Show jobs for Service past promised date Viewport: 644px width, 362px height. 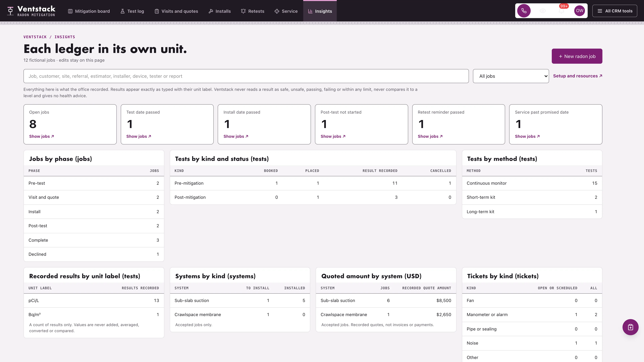click(x=527, y=136)
